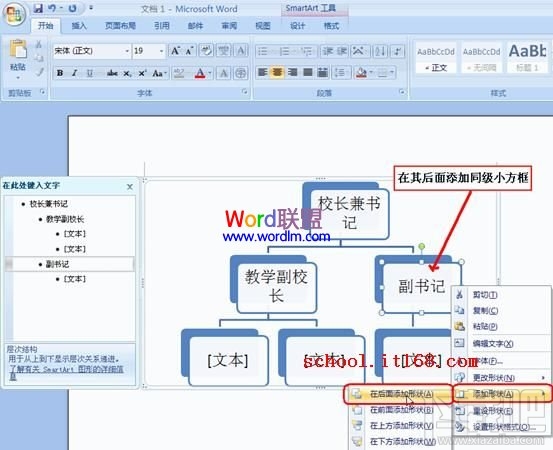Click the Format Painter brush
This screenshot has width=553, height=450.
point(40,72)
